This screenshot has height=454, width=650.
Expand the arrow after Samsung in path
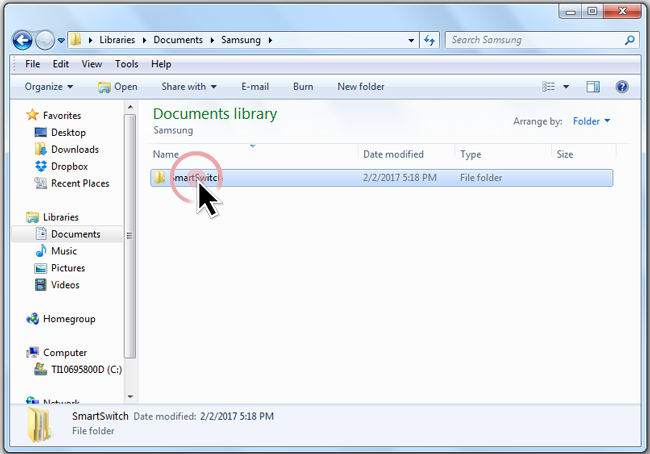(270, 40)
